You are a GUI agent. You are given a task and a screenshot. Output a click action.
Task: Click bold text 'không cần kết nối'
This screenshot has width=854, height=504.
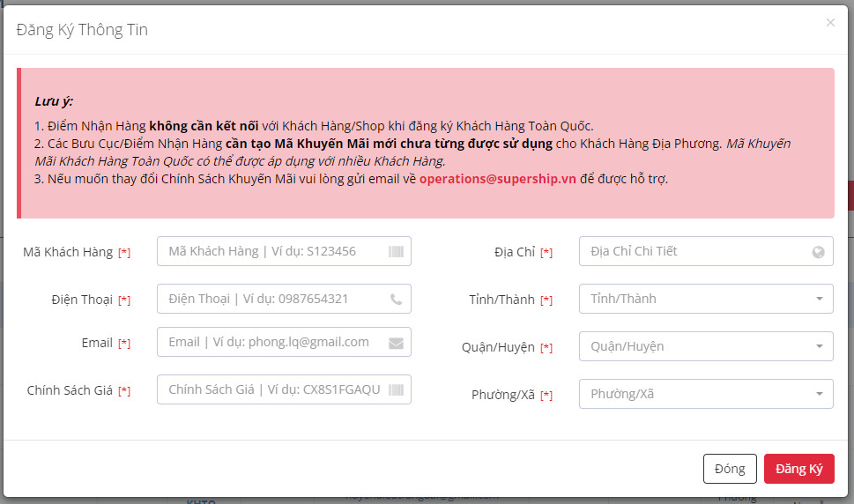tap(204, 126)
